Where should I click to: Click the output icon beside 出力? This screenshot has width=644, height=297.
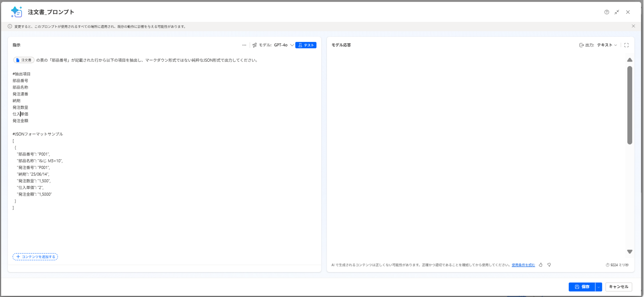[x=581, y=45]
